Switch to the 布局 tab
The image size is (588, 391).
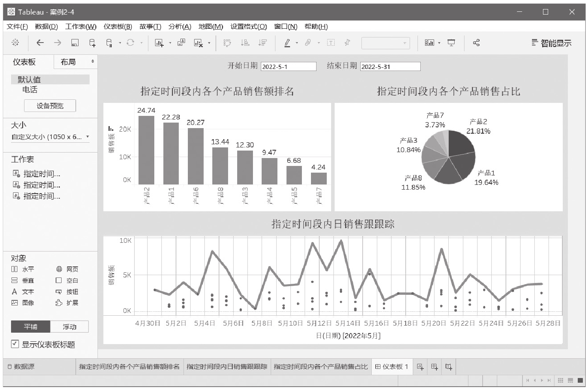(68, 62)
